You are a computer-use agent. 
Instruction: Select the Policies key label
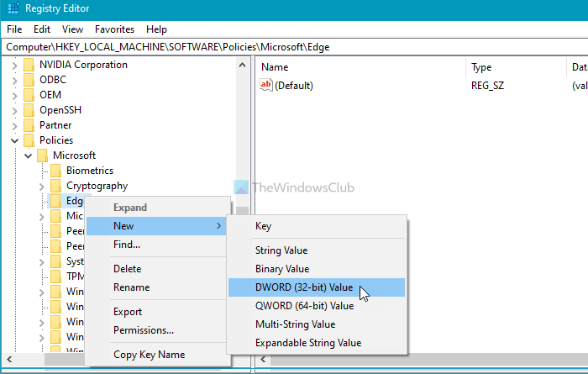(56, 140)
